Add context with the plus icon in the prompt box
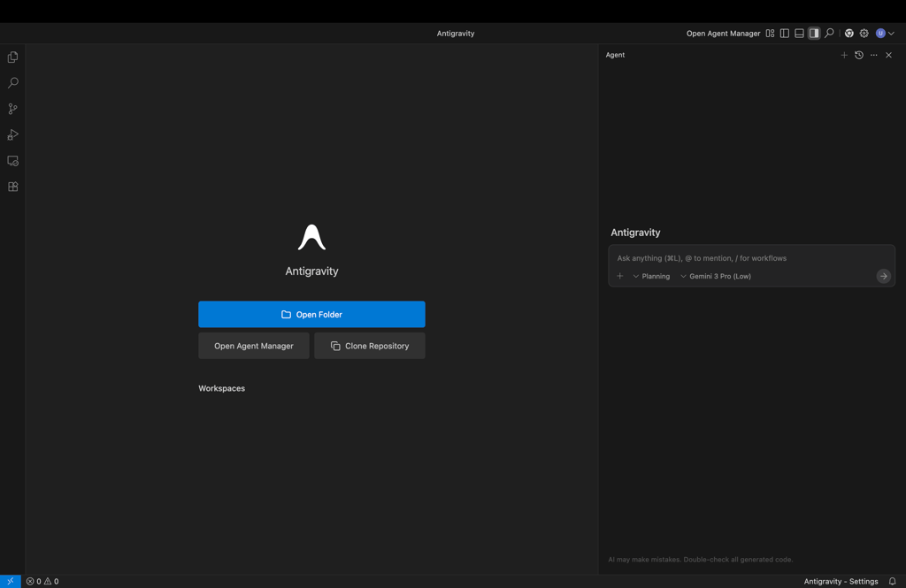The image size is (906, 588). [620, 276]
